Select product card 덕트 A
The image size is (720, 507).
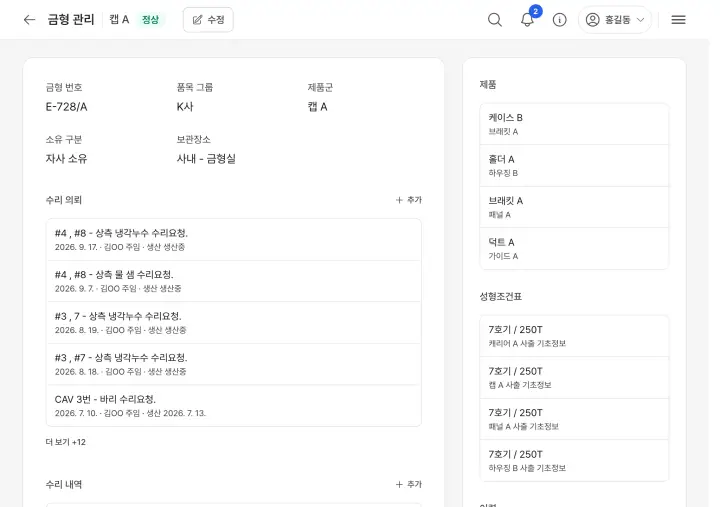[x=574, y=248]
